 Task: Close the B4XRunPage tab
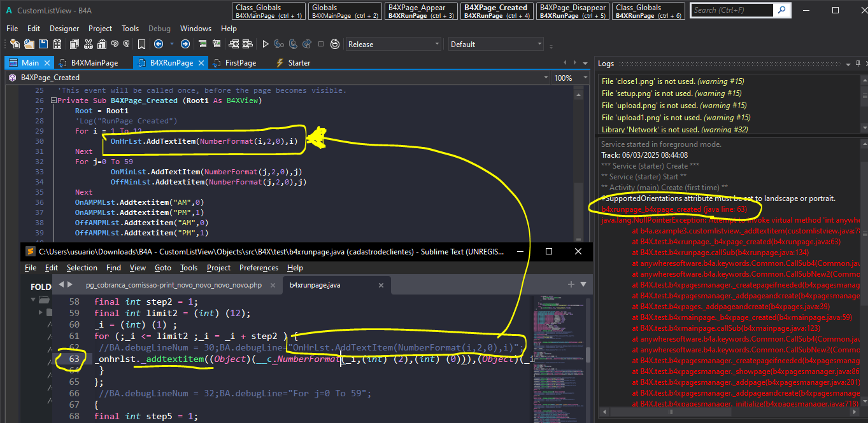click(x=201, y=63)
